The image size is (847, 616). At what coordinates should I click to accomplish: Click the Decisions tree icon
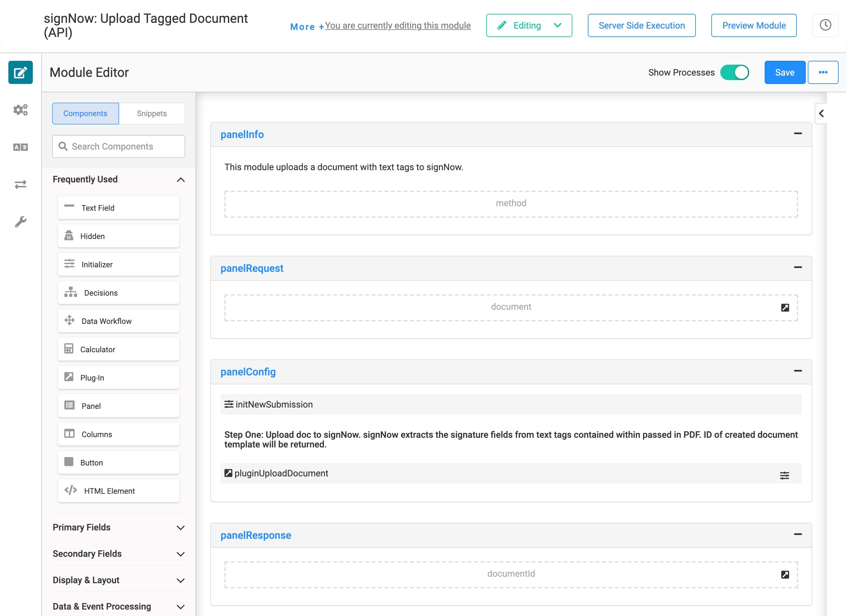[x=71, y=292]
